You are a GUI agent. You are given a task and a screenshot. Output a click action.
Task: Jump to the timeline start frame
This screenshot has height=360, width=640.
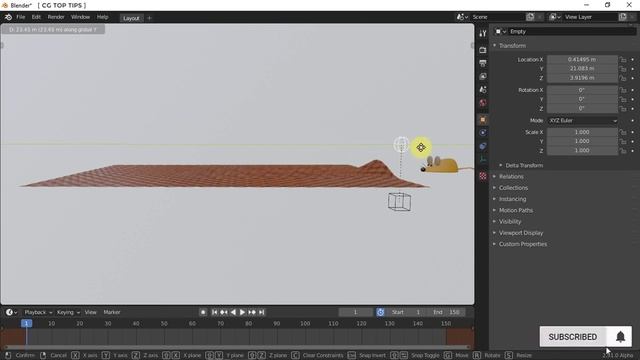click(214, 312)
